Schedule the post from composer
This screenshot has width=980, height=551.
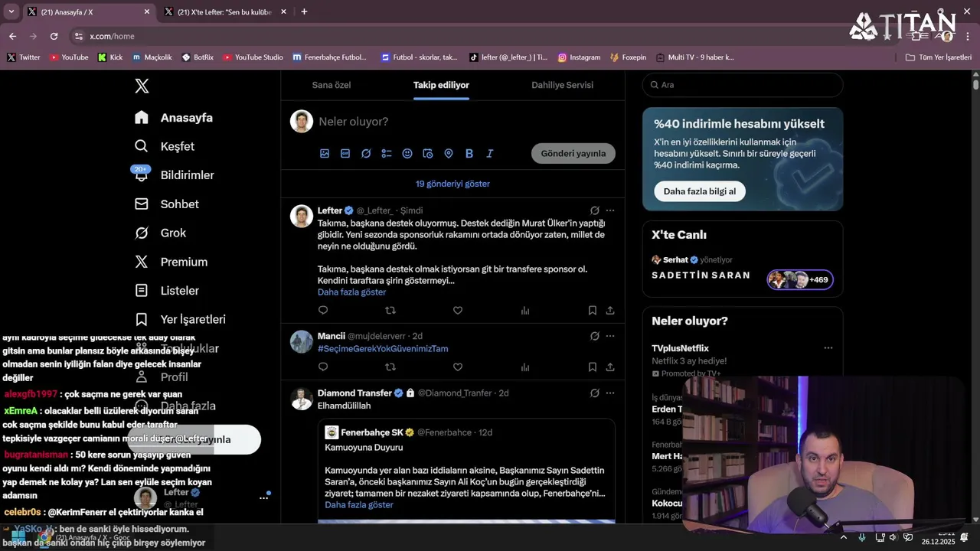point(428,154)
